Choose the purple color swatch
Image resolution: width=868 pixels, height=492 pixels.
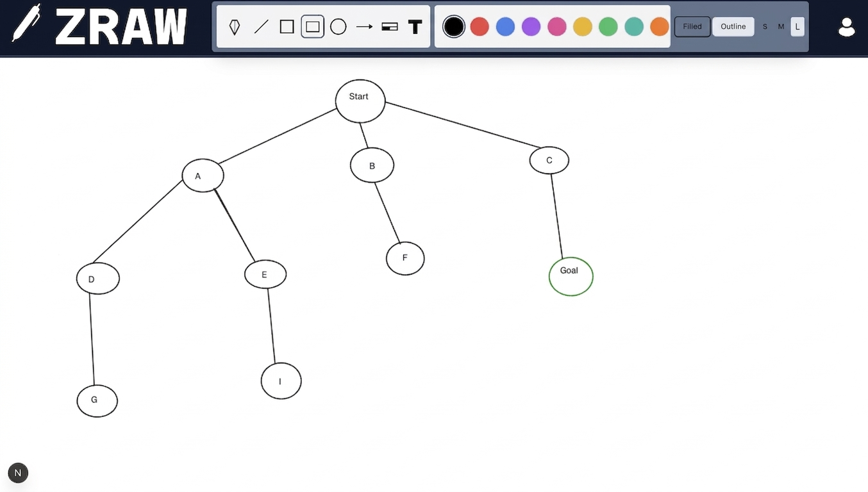click(531, 27)
